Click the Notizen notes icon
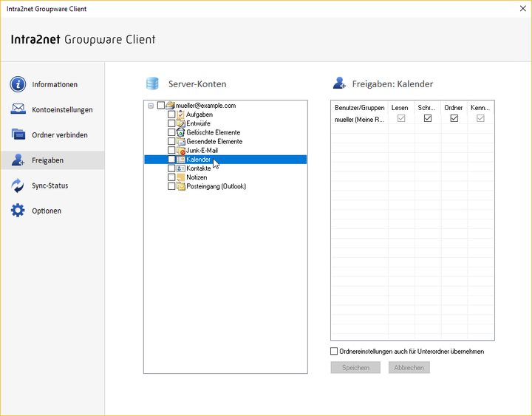The width and height of the screenshot is (532, 416). pos(181,177)
